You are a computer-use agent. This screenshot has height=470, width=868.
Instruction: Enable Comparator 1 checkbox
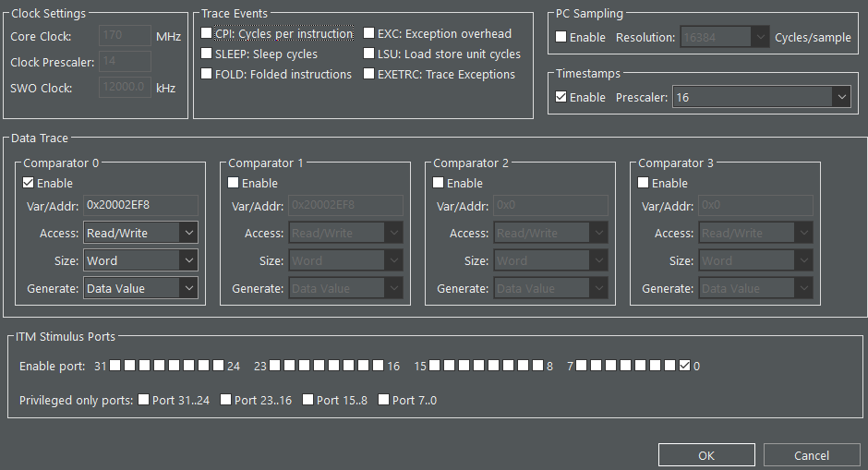pyautogui.click(x=235, y=184)
